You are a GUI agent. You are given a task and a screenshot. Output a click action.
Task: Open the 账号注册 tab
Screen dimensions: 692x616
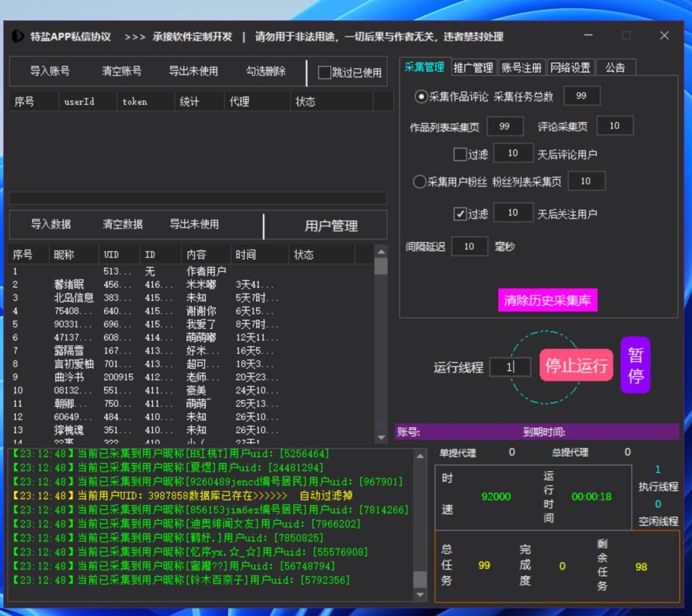click(x=522, y=68)
